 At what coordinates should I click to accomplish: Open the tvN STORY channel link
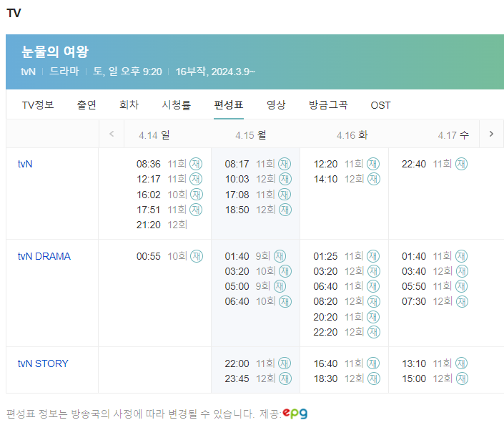[43, 363]
